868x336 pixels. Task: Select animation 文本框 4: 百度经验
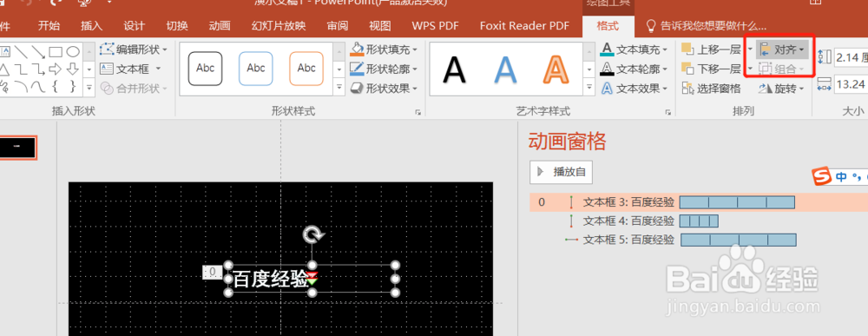(x=699, y=221)
